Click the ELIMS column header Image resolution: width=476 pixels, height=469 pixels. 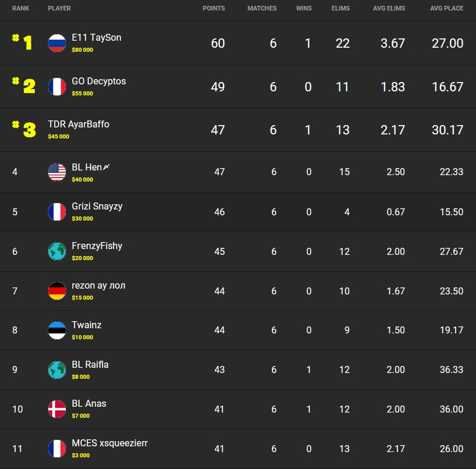click(340, 9)
